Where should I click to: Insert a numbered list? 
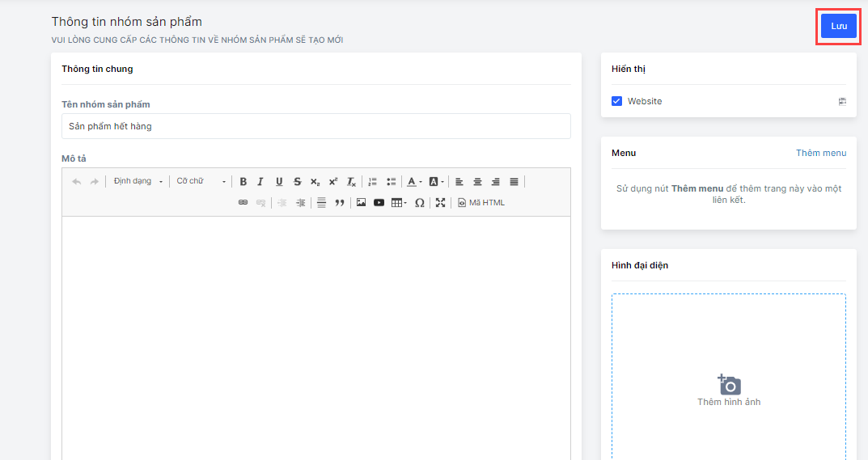coord(372,182)
